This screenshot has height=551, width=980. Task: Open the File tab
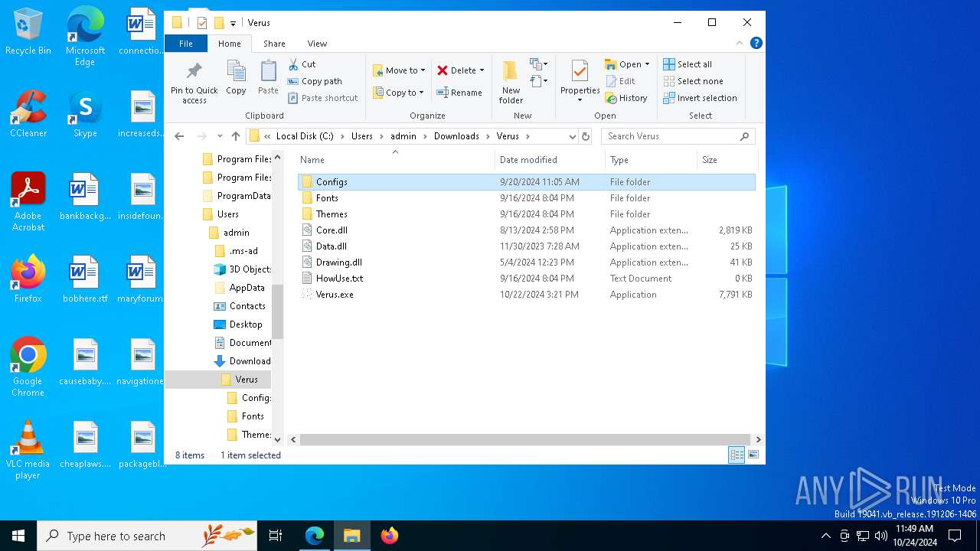(186, 44)
